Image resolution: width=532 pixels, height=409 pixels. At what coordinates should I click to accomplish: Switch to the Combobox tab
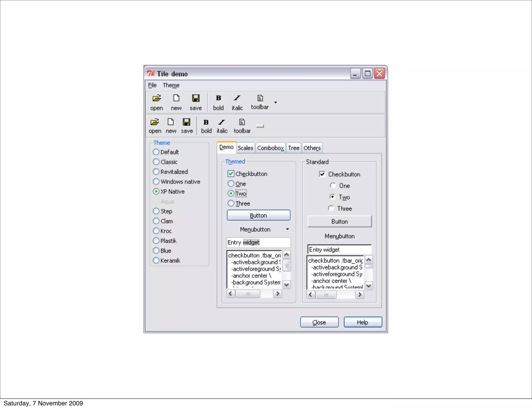(x=270, y=148)
